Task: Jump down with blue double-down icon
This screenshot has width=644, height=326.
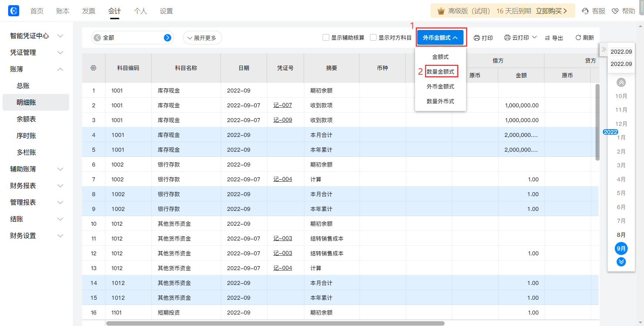Action: pyautogui.click(x=621, y=262)
